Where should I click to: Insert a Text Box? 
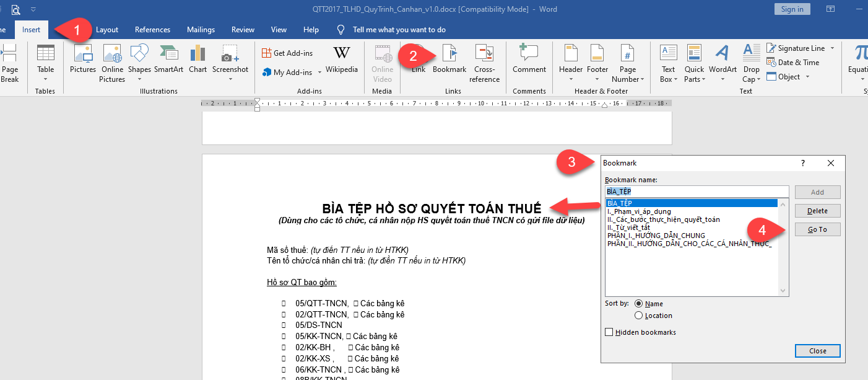coord(668,63)
